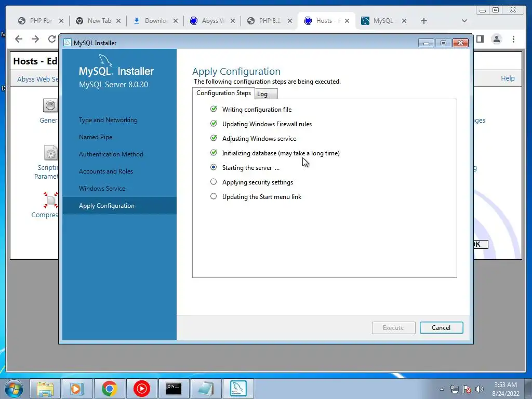Click the MySQL Installer title bar icon
The image size is (532, 399).
[x=68, y=43]
